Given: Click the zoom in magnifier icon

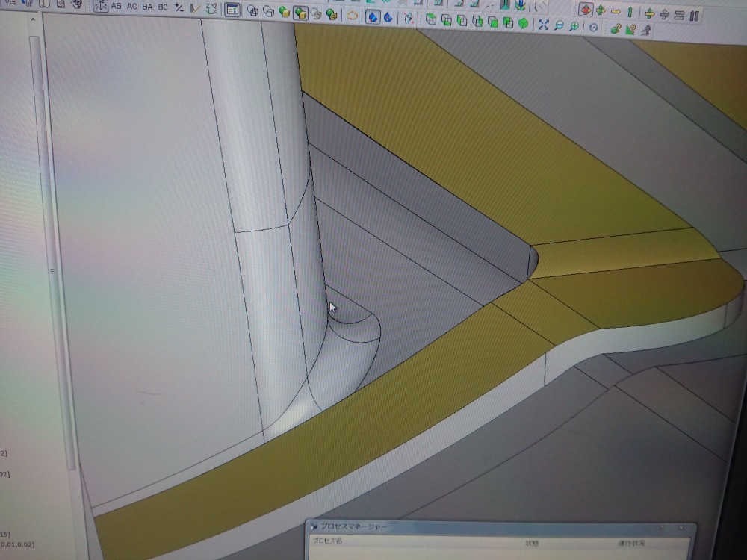Looking at the screenshot, I should tap(574, 26).
